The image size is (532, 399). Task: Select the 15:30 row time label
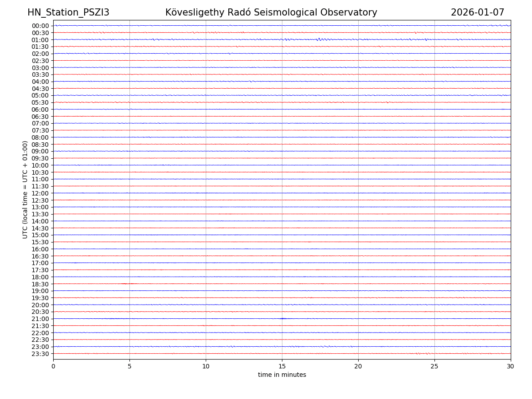[x=40, y=242]
